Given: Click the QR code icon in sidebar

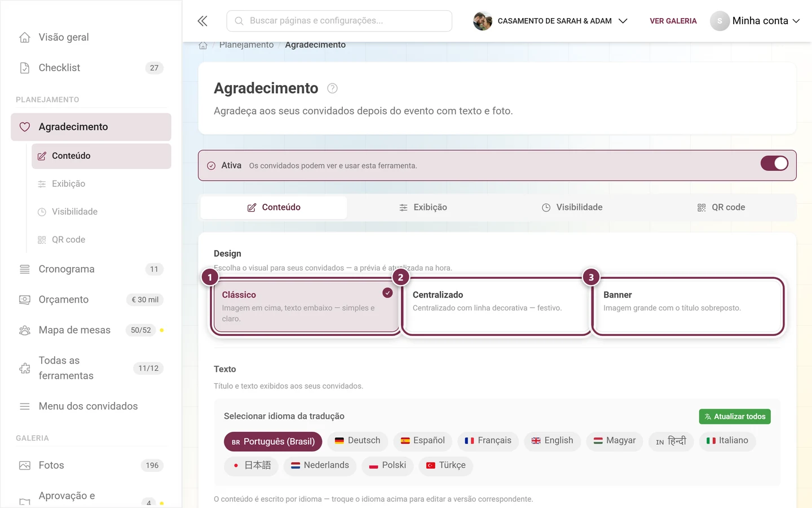Looking at the screenshot, I should click(42, 240).
